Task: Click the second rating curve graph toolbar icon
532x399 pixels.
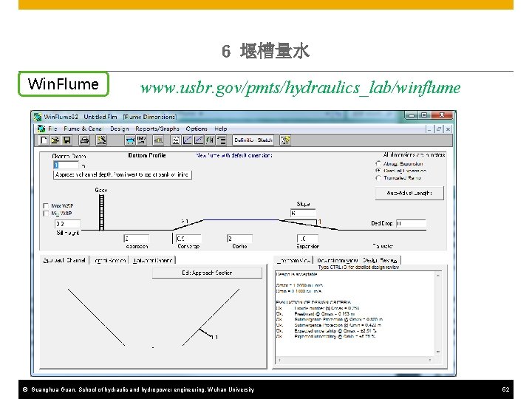Action: tap(199, 140)
